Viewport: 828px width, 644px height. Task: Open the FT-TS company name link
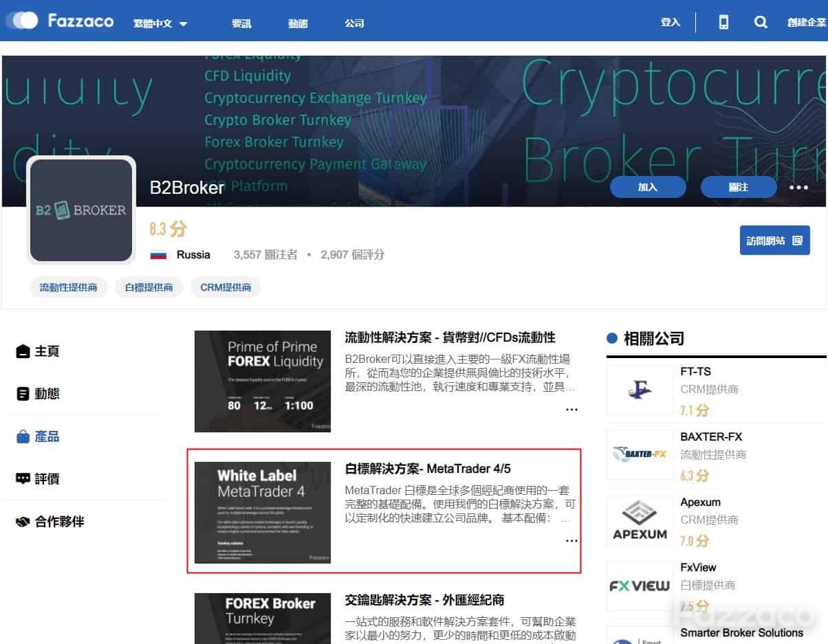pyautogui.click(x=695, y=371)
